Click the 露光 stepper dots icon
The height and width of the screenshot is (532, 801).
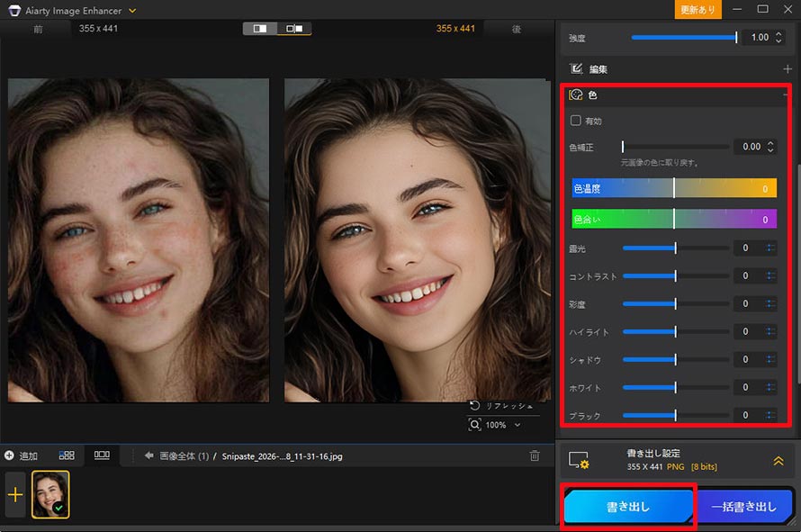[770, 248]
